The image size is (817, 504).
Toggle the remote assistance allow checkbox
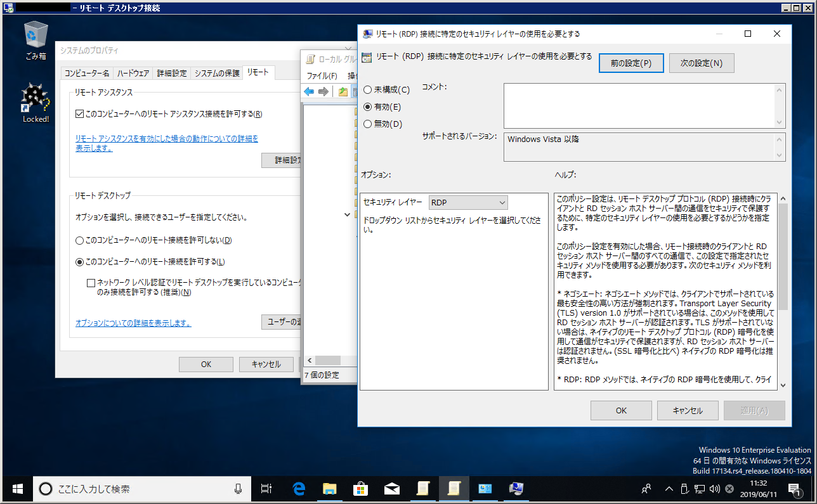[x=79, y=114]
